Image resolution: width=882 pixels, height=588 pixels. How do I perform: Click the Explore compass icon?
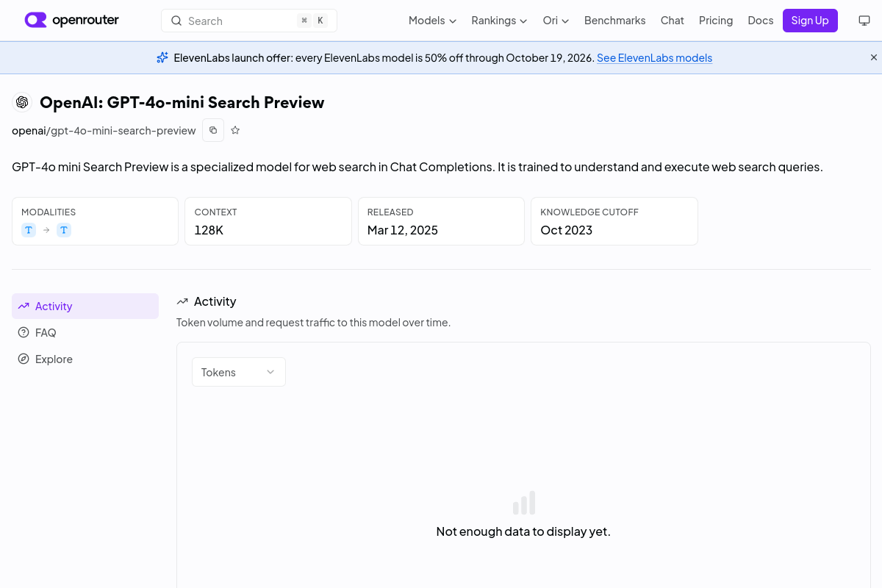pyautogui.click(x=24, y=359)
